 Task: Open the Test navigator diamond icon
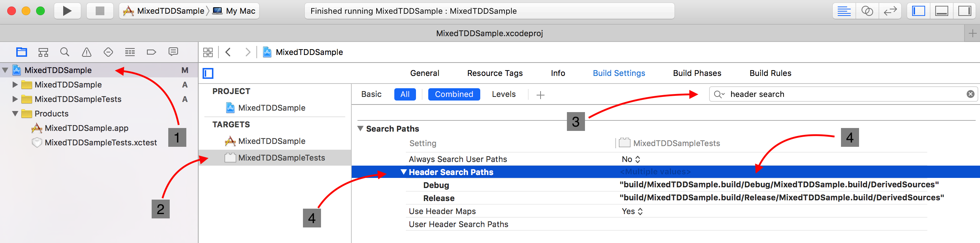[108, 52]
